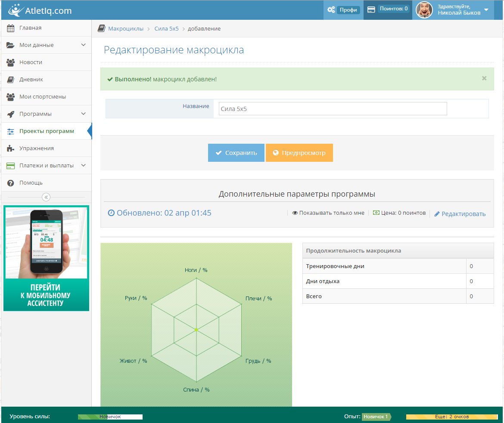
Task: Select Мои спортсмены menu item
Action: click(x=46, y=97)
